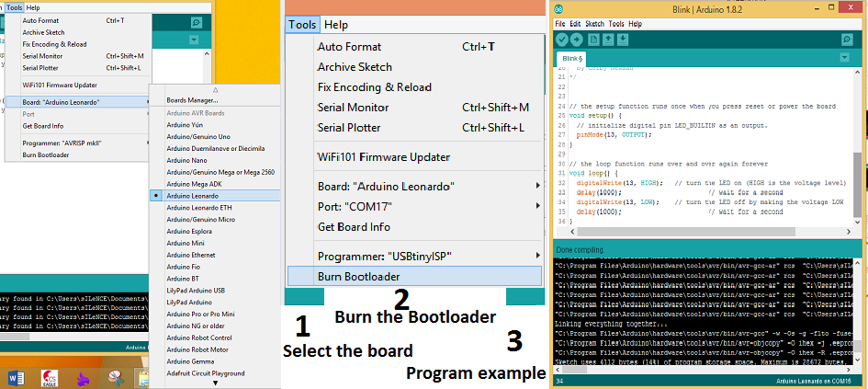The image size is (868, 389).
Task: Expand Programmer "USBtinyISP" submenu arrow
Action: tap(537, 256)
